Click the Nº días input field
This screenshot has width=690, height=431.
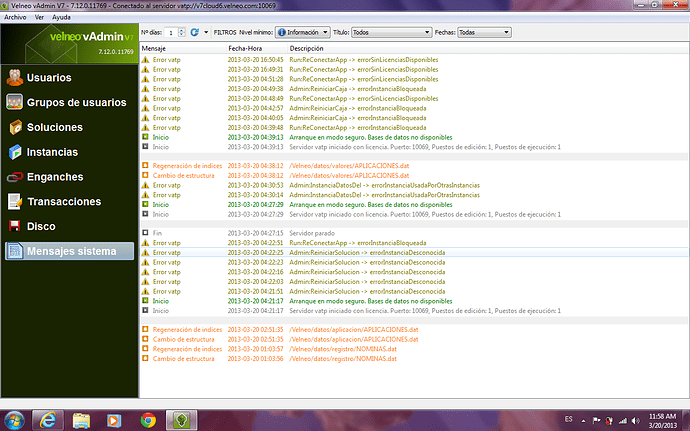coord(171,32)
